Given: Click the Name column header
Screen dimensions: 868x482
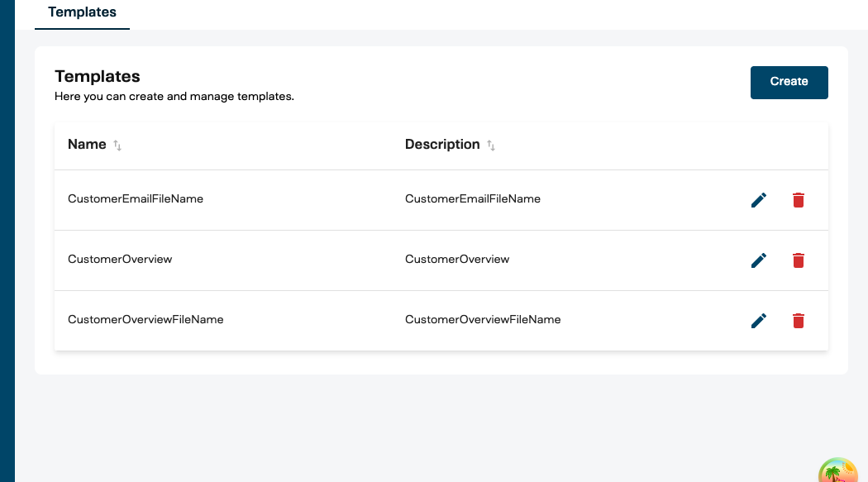Looking at the screenshot, I should (x=87, y=144).
